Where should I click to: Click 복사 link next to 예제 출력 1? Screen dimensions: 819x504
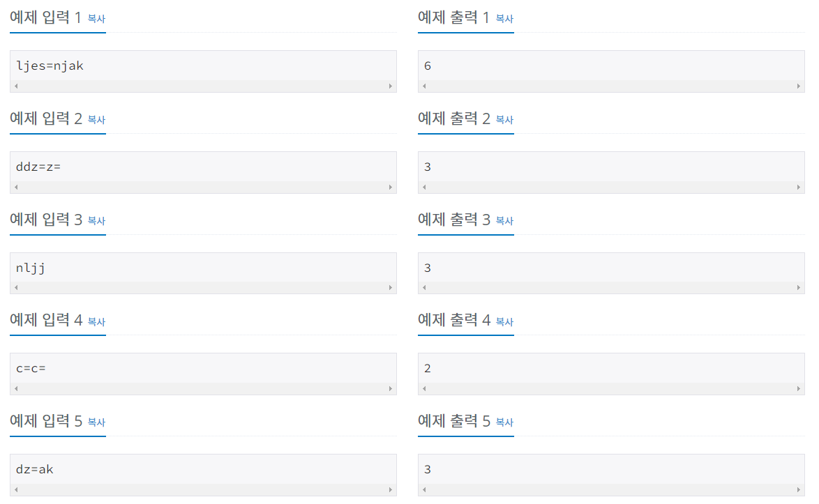504,19
